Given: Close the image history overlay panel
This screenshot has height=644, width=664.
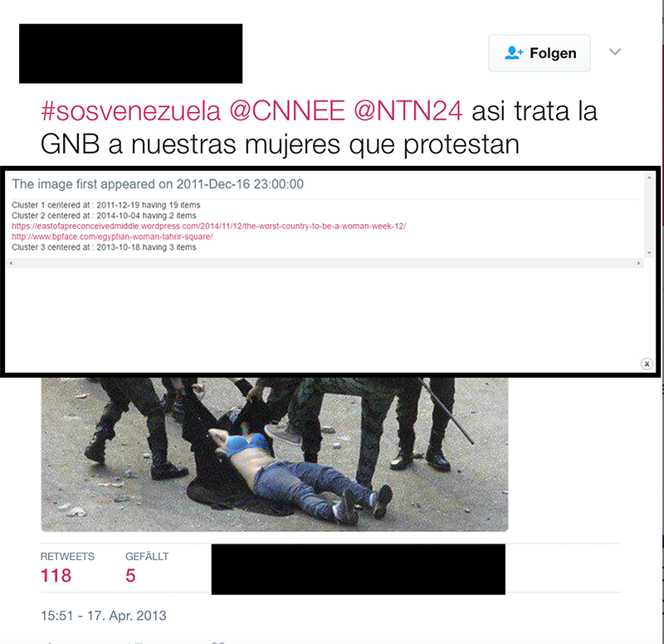Looking at the screenshot, I should click(647, 363).
